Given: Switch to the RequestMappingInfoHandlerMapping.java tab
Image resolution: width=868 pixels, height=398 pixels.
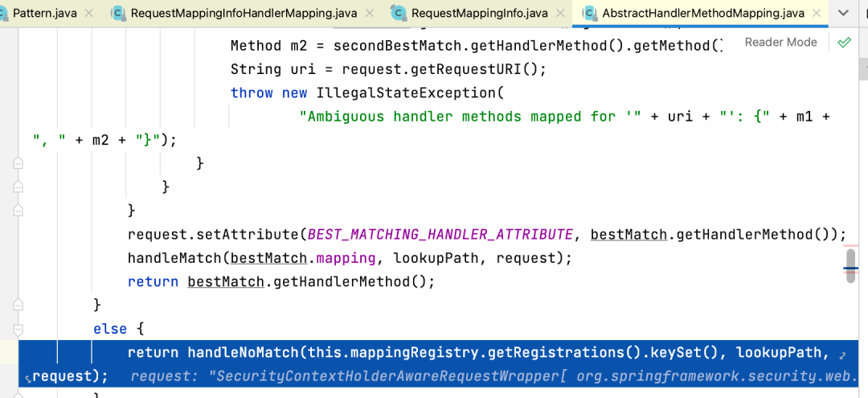Looking at the screenshot, I should pyautogui.click(x=244, y=14).
